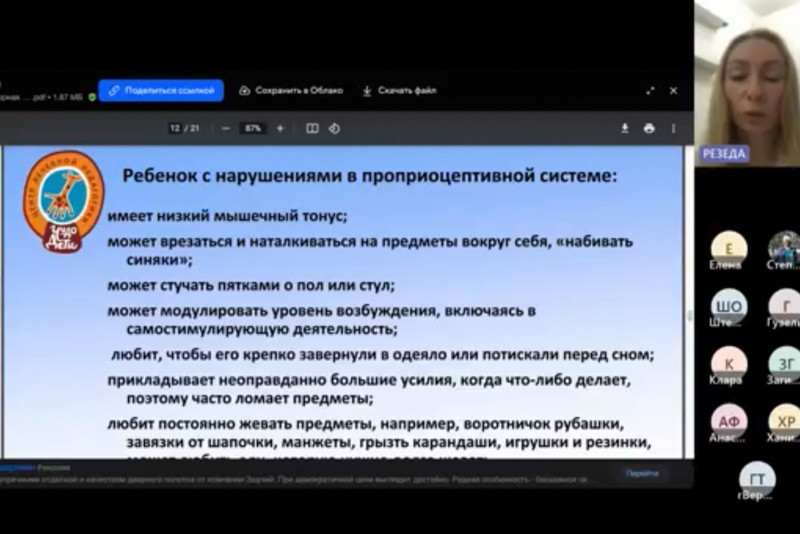Select participant Елена avatar

coord(729,248)
